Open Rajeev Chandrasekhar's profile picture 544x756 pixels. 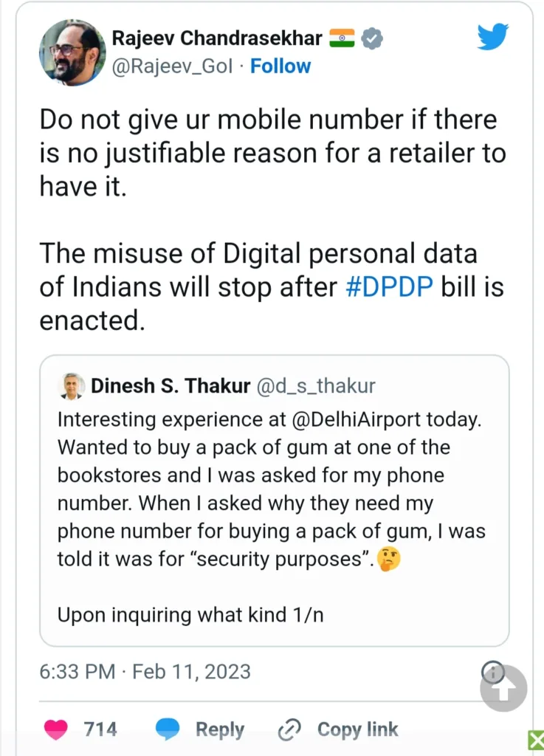[x=72, y=52]
